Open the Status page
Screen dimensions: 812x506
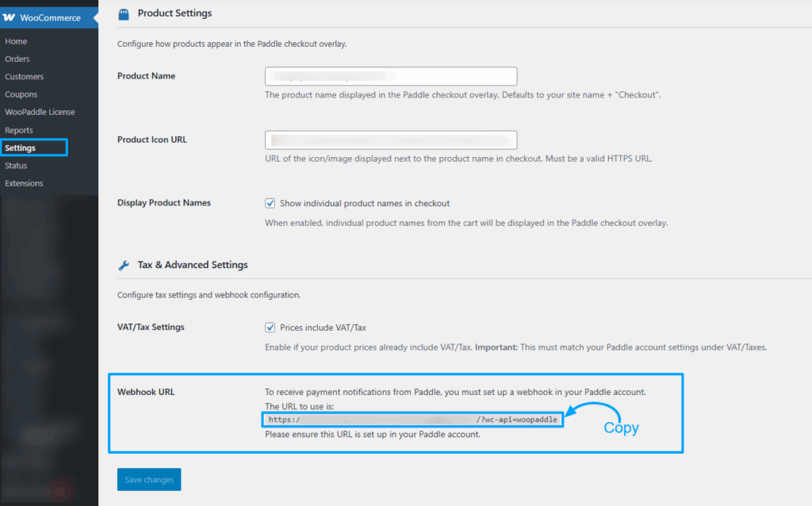[16, 166]
